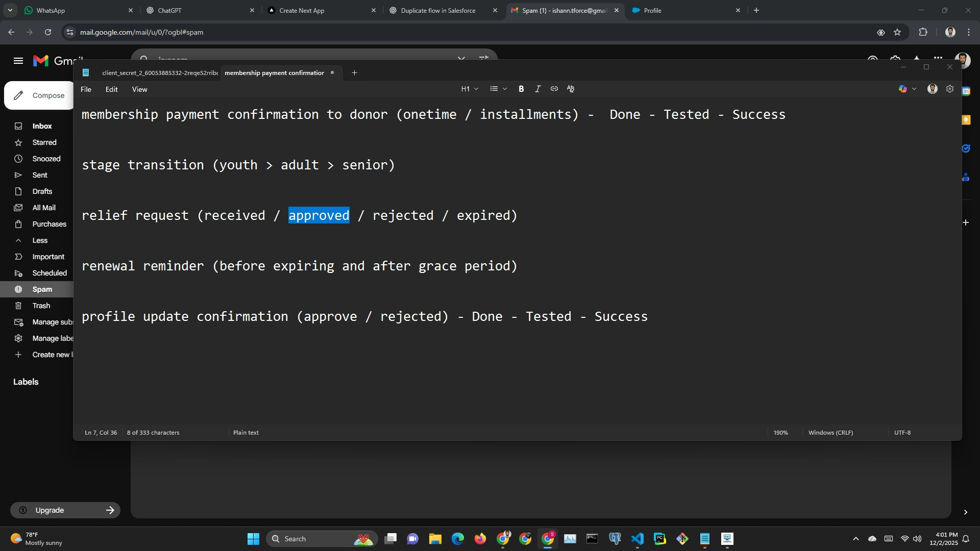The width and height of the screenshot is (980, 551).
Task: Open the Gmail main menu hamburger
Action: 18,61
